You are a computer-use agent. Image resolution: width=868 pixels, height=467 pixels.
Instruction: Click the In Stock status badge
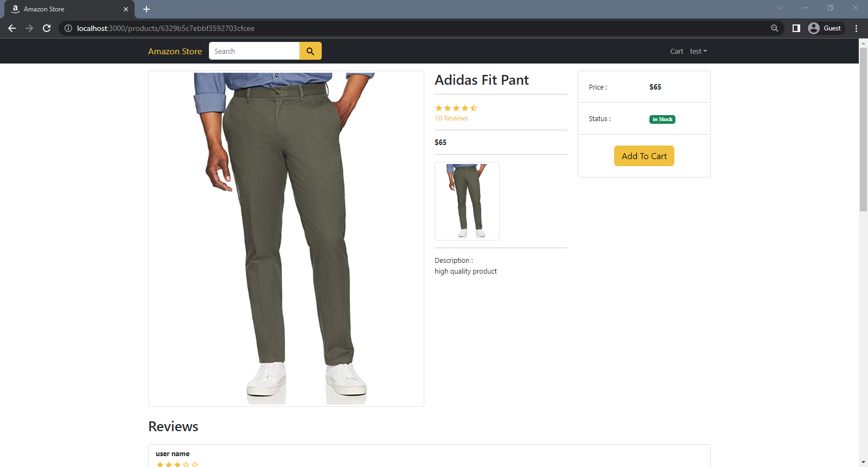pyautogui.click(x=662, y=119)
